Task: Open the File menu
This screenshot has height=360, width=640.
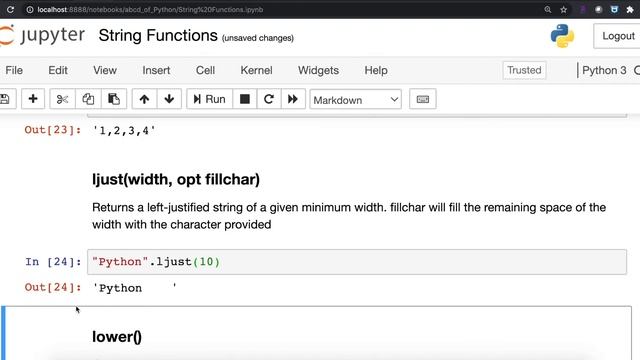Action: pyautogui.click(x=14, y=70)
